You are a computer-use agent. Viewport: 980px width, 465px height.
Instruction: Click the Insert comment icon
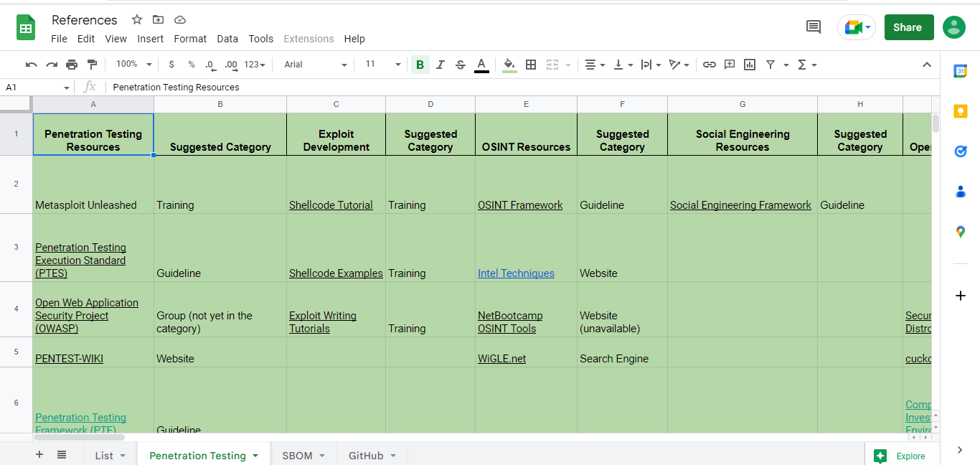tap(730, 65)
